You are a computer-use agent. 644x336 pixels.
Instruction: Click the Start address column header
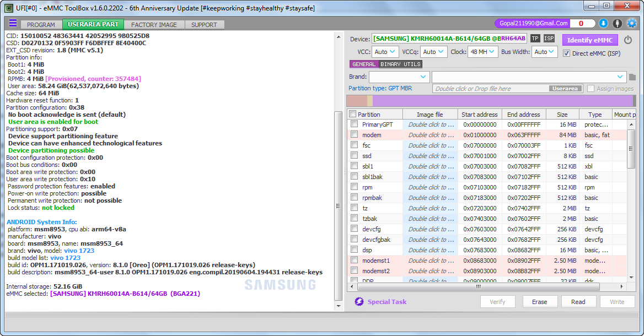coord(479,115)
